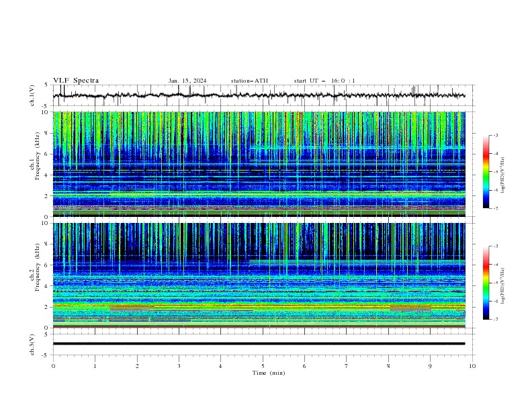Viewport: 532px width, 411px height.
Task: Click the ch.1 spectrogram color scale bar
Action: [486, 172]
